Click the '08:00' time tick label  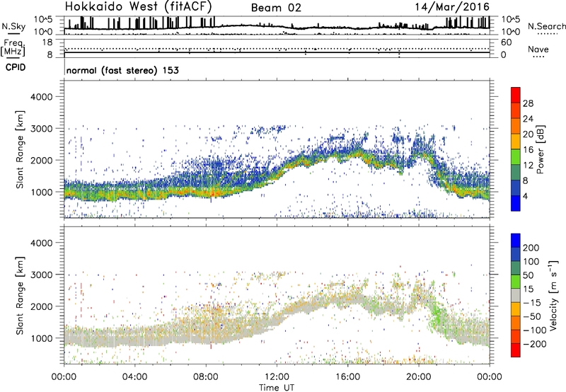coord(206,377)
